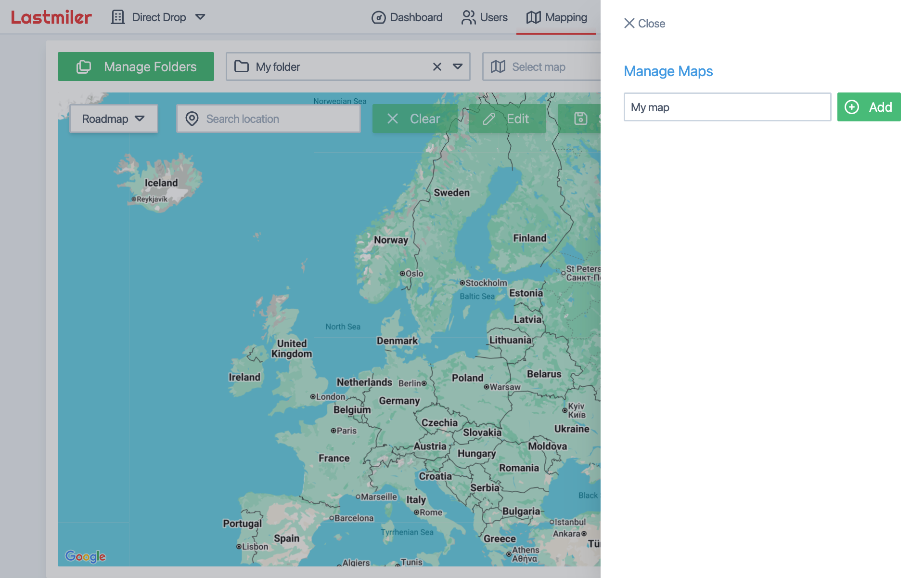
Task: Click the Reykjavík city marker
Action: pyautogui.click(x=134, y=199)
